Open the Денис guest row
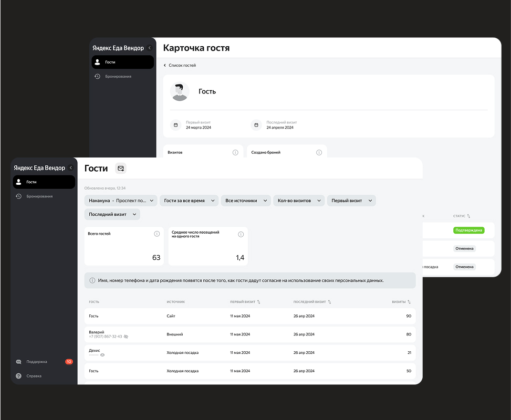 (x=250, y=353)
